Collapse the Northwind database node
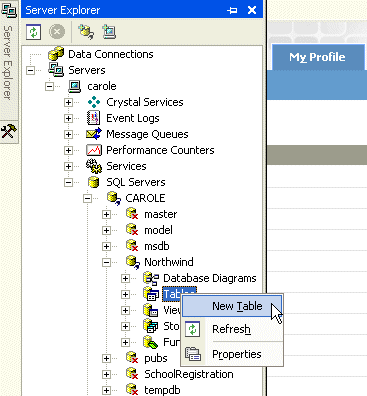 106,262
